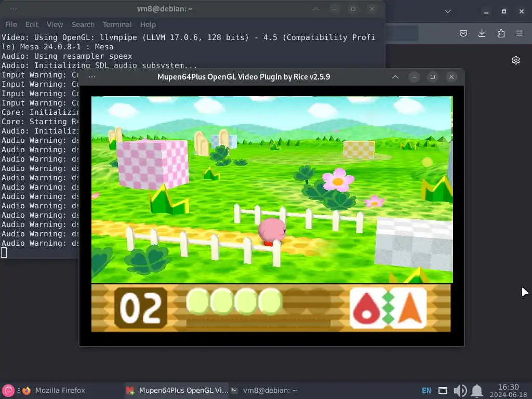532x399 pixels.
Task: Click the terminal title 'vm8@debian: ~'
Action: [165, 9]
